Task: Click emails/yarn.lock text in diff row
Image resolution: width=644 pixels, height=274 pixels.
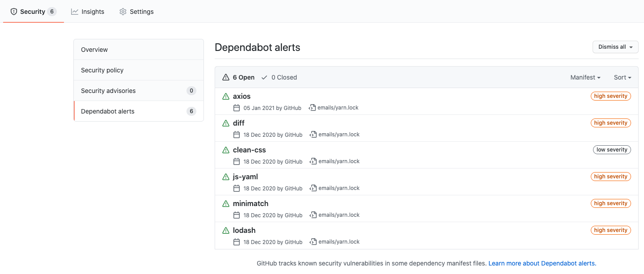Action: coord(339,135)
